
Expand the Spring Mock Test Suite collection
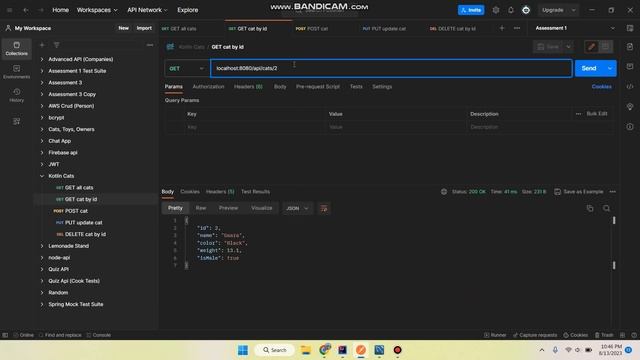[x=42, y=304]
